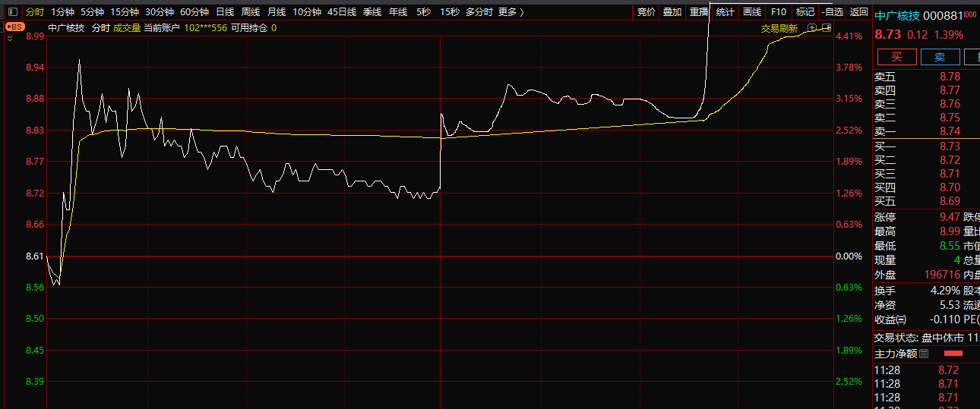Image resolution: width=980 pixels, height=409 pixels.
Task: Open the 年线 yearly chart
Action: (x=398, y=12)
